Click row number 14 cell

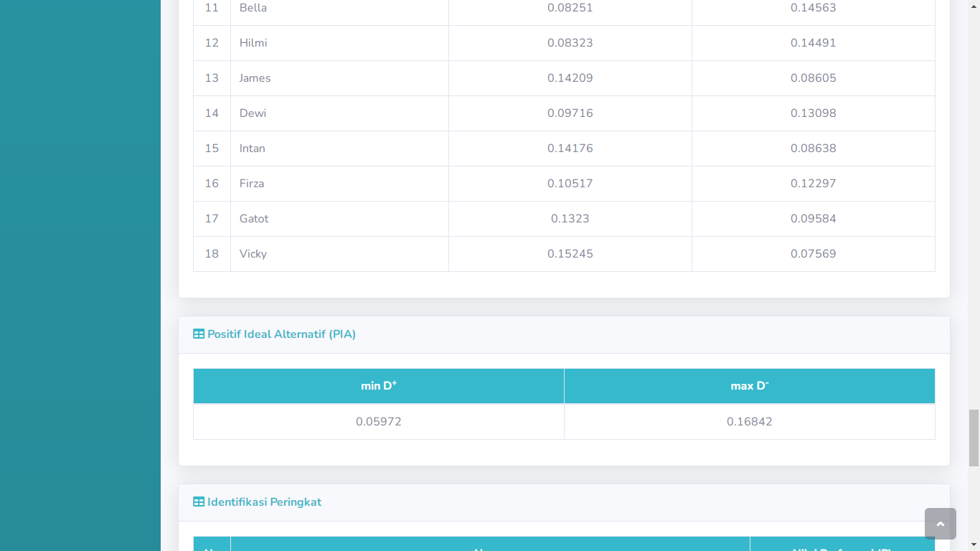tap(212, 113)
